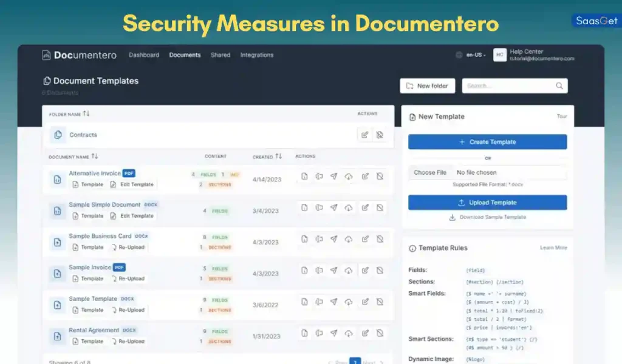
Task: Rename the Sample Business Card document
Action: pos(319,239)
